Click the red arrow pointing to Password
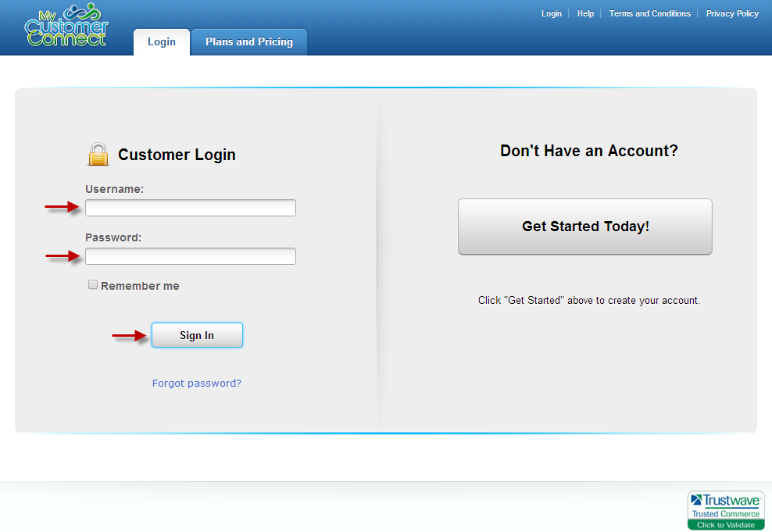Image resolution: width=772 pixels, height=532 pixels. (x=63, y=256)
